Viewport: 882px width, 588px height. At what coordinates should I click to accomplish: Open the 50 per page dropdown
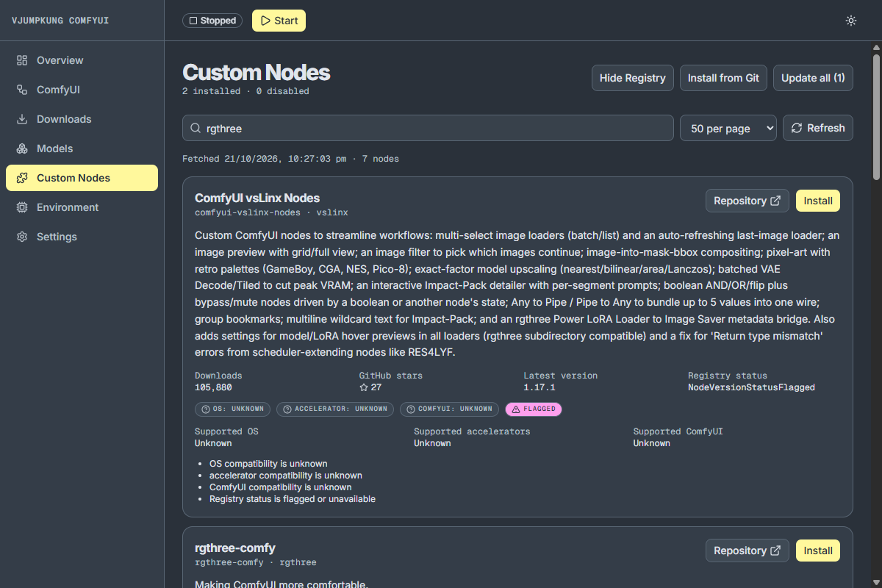coord(728,128)
